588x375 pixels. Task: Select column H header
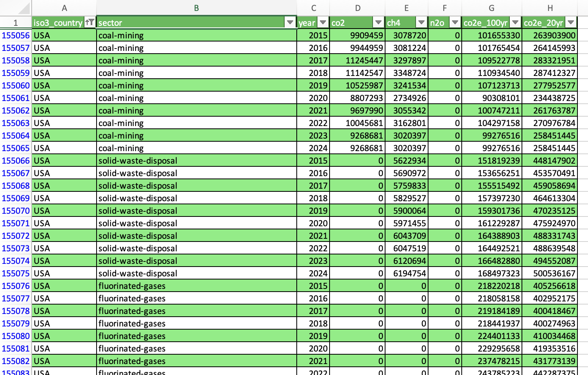tap(550, 8)
